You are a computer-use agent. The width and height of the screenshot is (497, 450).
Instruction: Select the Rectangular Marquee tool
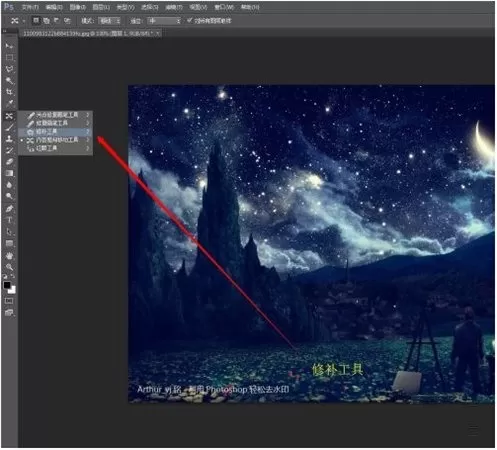tap(9, 58)
